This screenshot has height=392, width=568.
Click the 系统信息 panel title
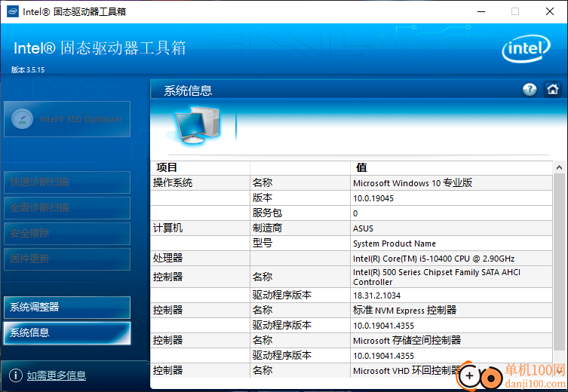click(188, 90)
